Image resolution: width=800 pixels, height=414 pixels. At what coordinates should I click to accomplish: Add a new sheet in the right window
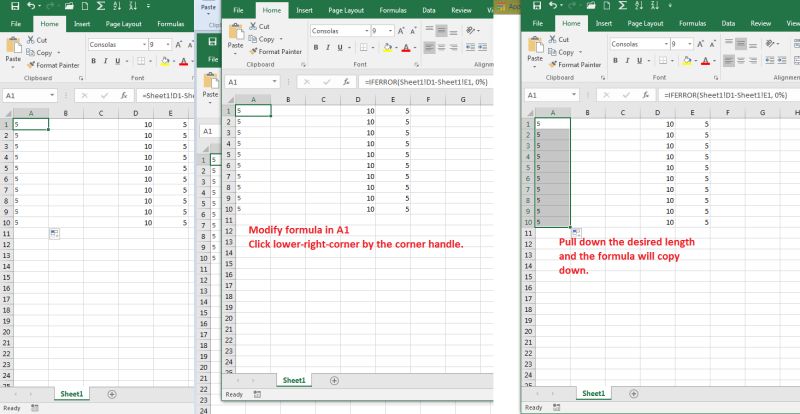634,394
